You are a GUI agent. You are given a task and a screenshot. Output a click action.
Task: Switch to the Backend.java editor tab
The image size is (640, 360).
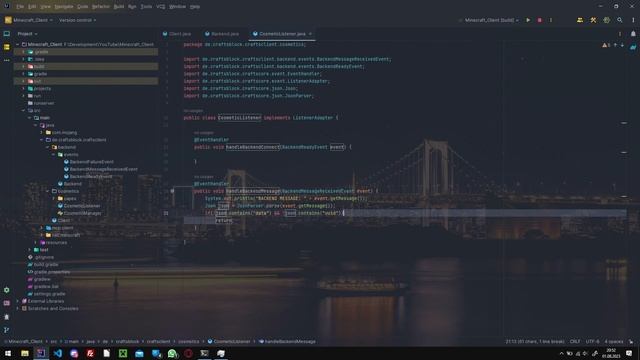[222, 34]
